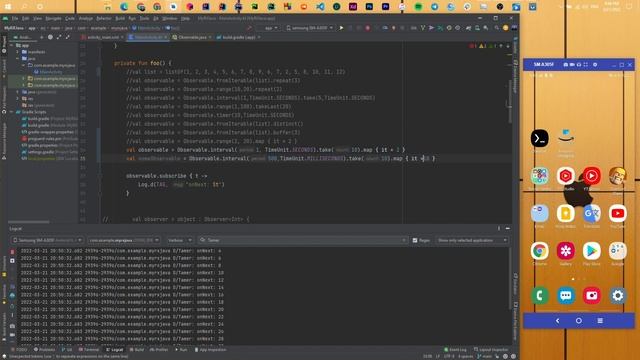Open the Layout Inspector button
Viewport: 640px width, 360px height.
point(491,350)
